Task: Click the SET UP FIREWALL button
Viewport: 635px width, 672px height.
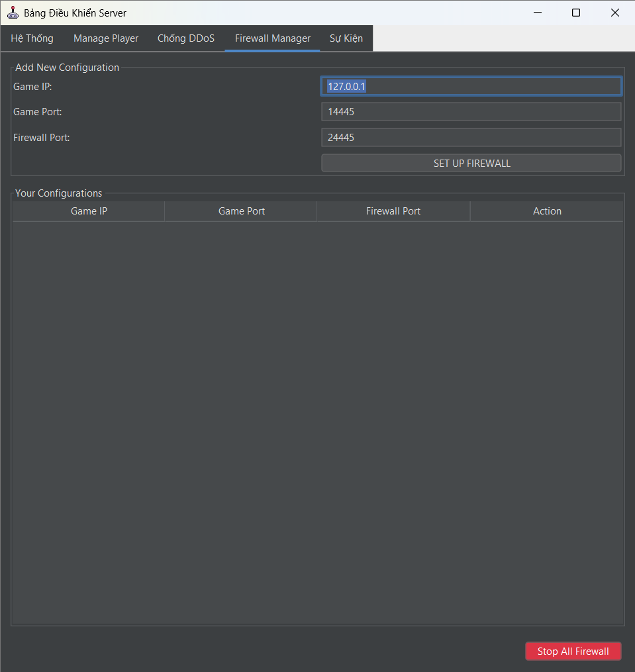Action: pyautogui.click(x=471, y=164)
